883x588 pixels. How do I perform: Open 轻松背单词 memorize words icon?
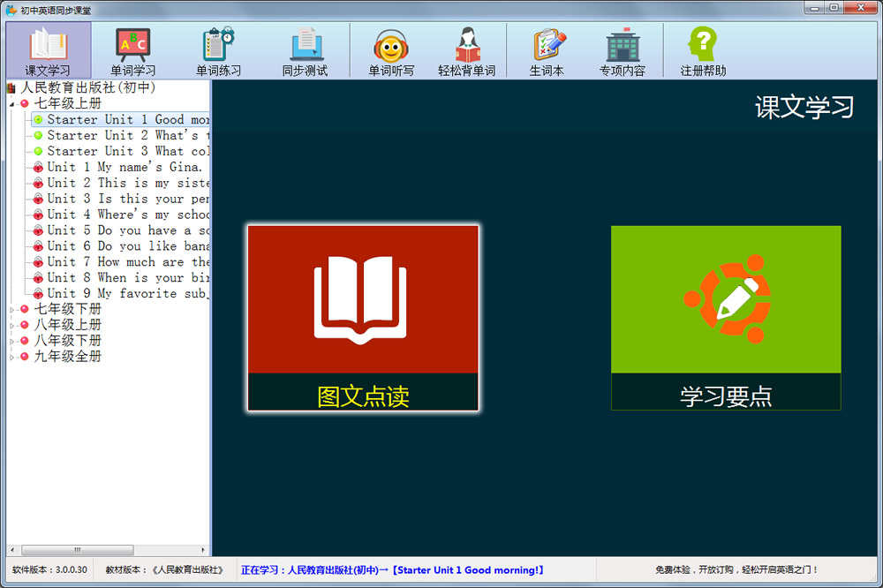click(x=467, y=50)
